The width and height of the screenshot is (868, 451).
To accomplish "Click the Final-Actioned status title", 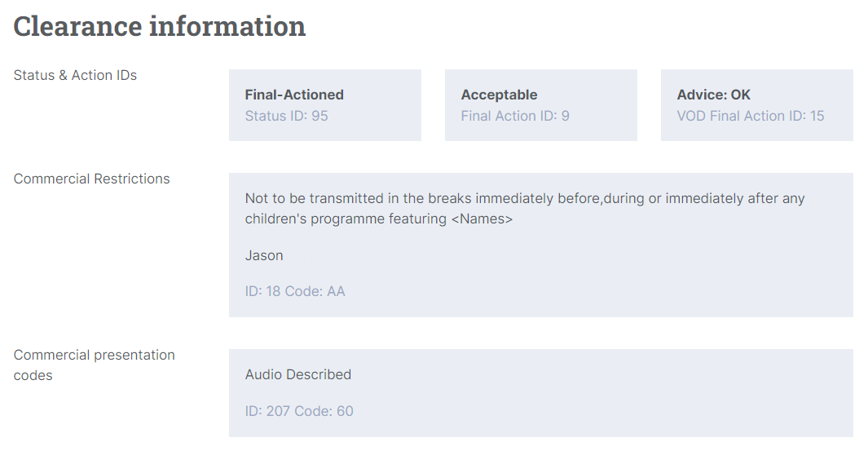I will [294, 95].
